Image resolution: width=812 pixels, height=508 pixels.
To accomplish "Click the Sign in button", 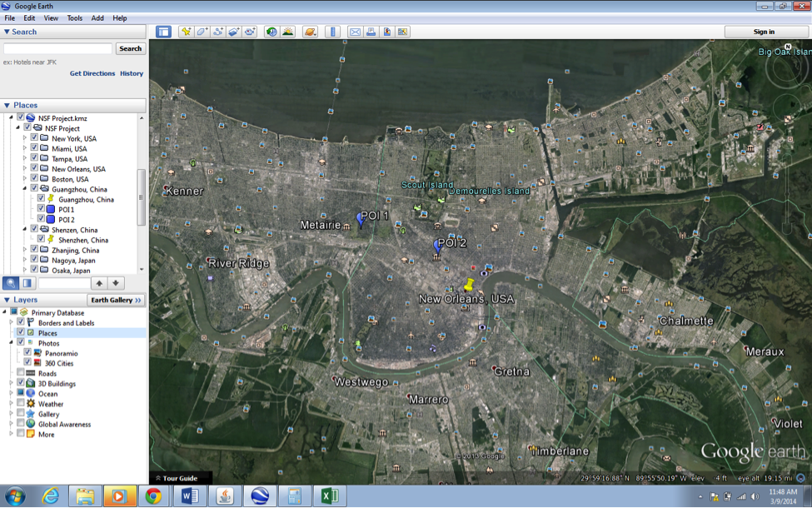I will (765, 31).
